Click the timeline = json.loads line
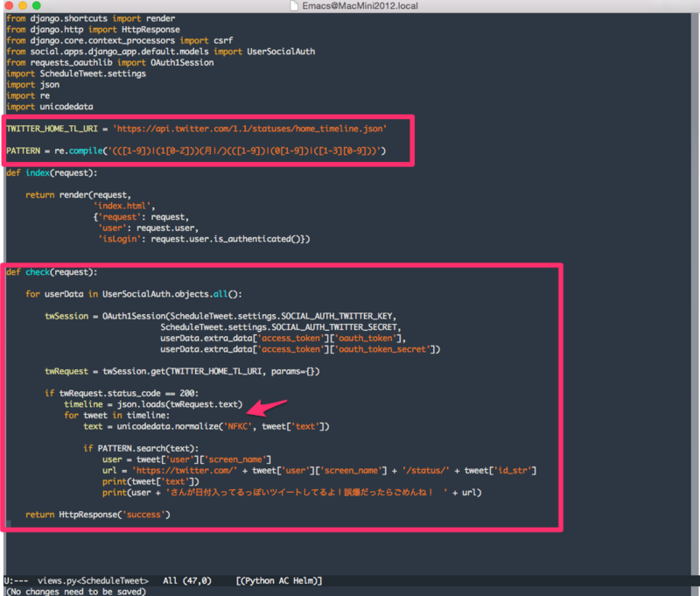The image size is (700, 596). coord(153,404)
